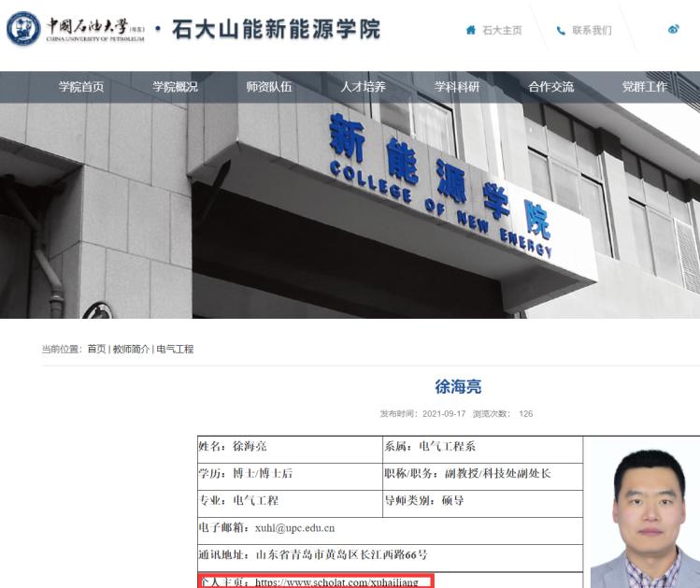Click 首页 in the breadcrumb trail

point(96,349)
